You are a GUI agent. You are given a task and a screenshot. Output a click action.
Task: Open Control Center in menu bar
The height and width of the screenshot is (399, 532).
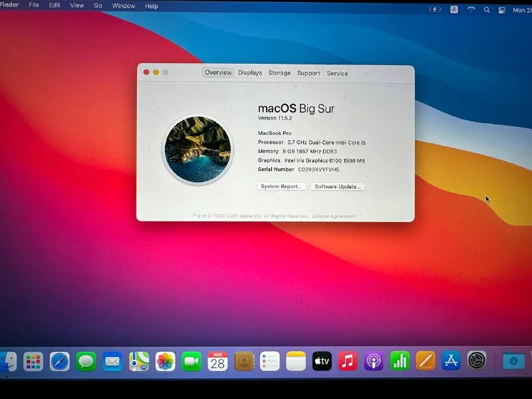pyautogui.click(x=502, y=10)
